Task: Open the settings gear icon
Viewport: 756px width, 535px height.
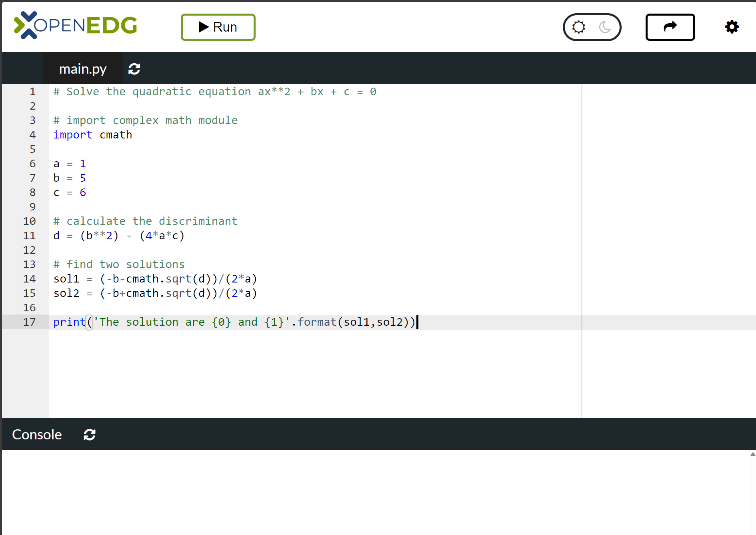Action: 732,27
